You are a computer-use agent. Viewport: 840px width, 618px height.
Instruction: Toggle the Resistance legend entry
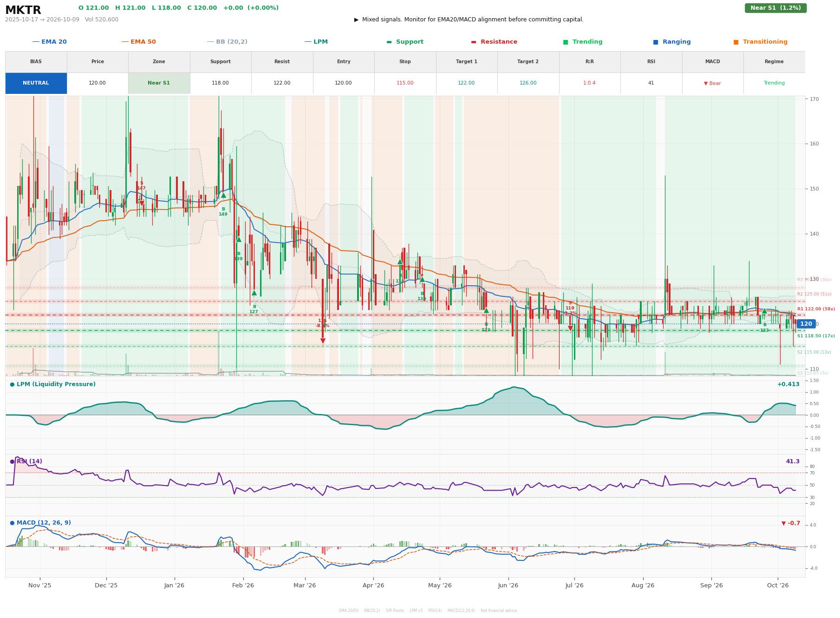[494, 42]
